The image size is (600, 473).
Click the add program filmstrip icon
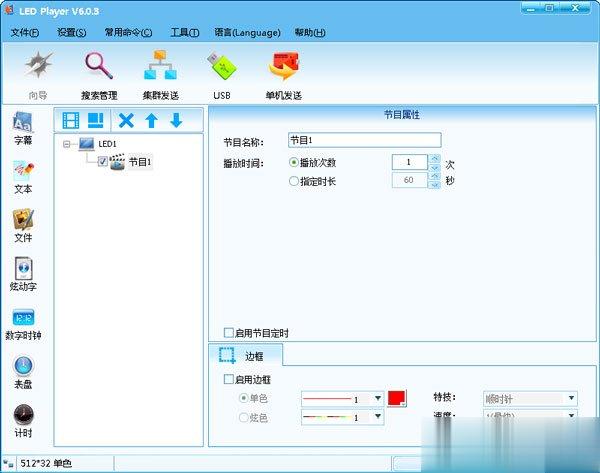pos(71,121)
